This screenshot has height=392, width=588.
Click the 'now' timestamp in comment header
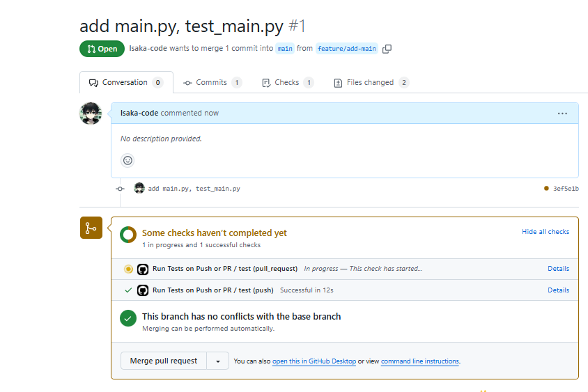click(212, 113)
